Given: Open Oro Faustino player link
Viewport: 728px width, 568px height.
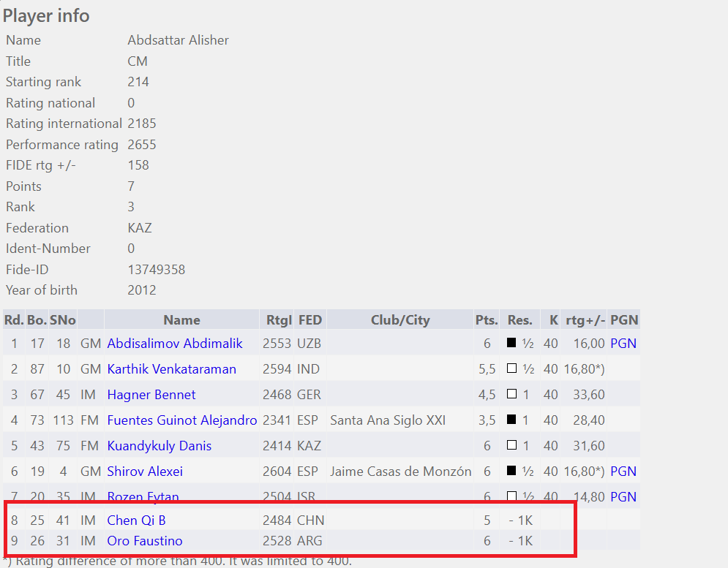Looking at the screenshot, I should click(x=145, y=541).
